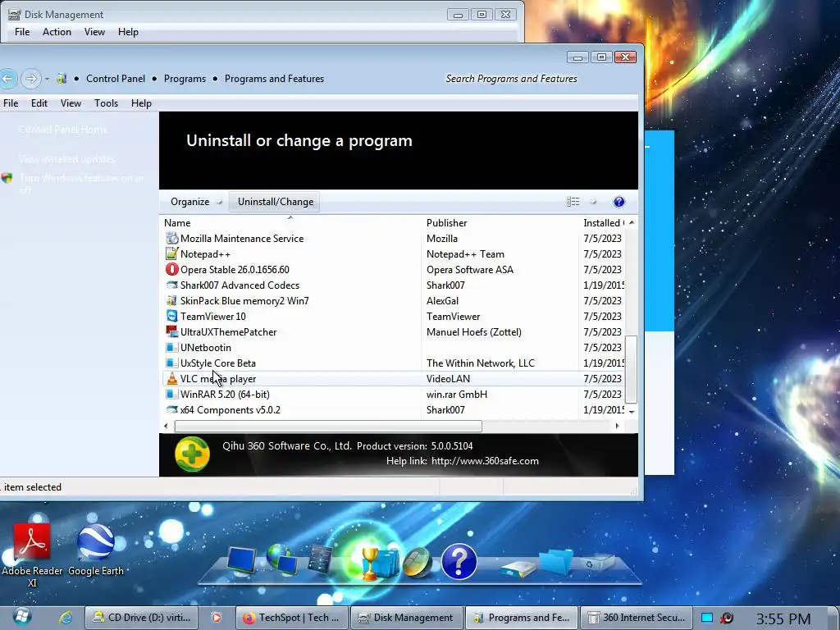Open the 360safe.com help link

click(485, 461)
